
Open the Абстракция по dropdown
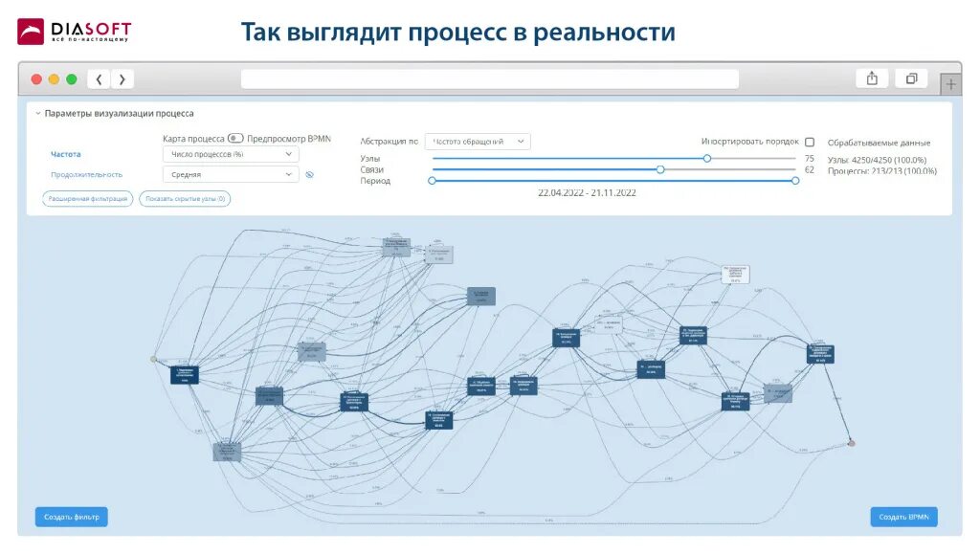478,142
